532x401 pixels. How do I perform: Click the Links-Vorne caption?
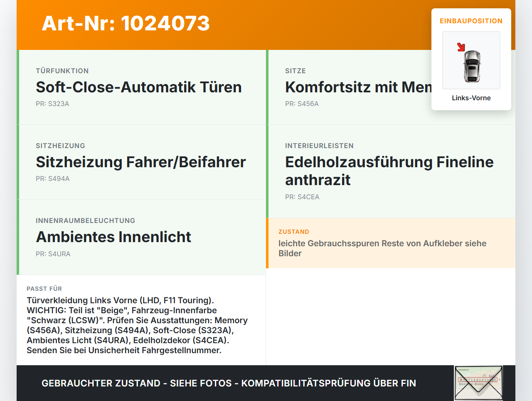[x=471, y=98]
